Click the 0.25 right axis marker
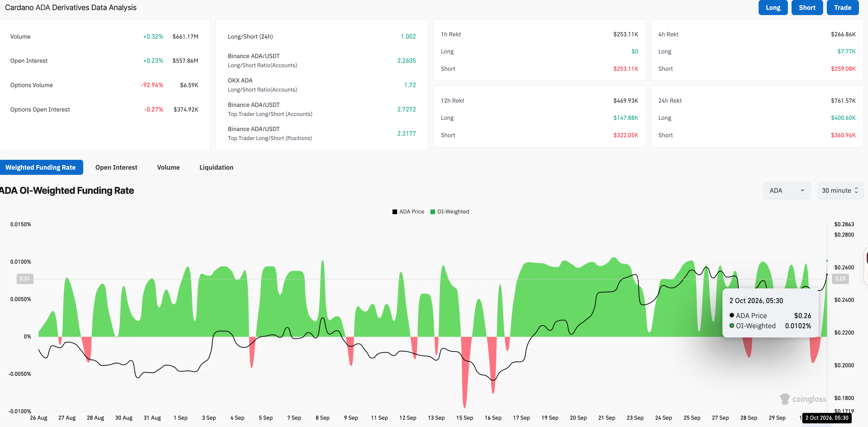 point(840,279)
